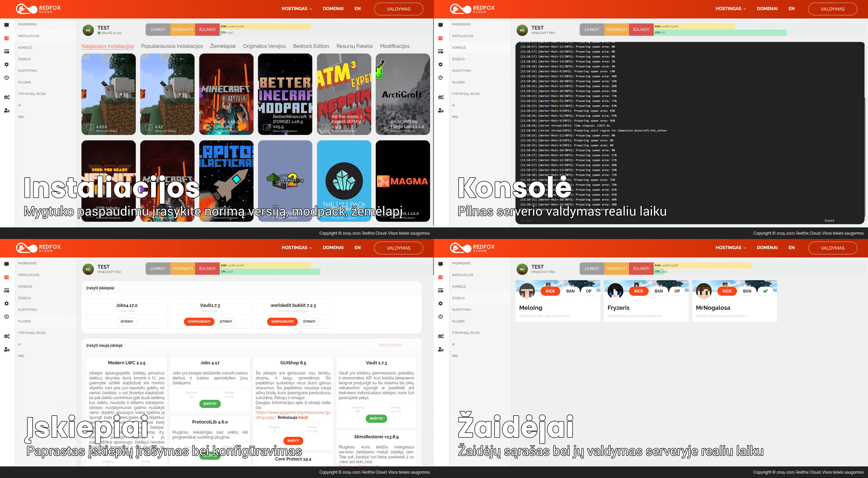Click the MC server avatar in Konsolė panel
The image size is (868, 478).
(522, 30)
